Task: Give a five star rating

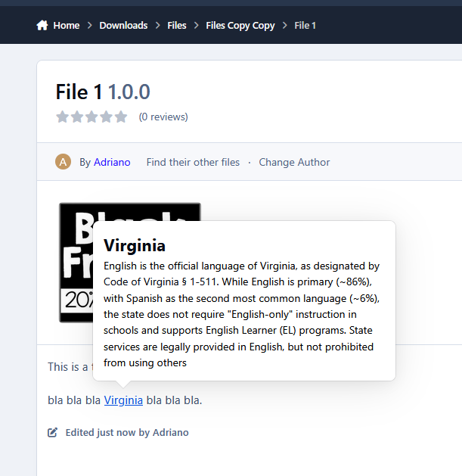Action: tap(121, 117)
